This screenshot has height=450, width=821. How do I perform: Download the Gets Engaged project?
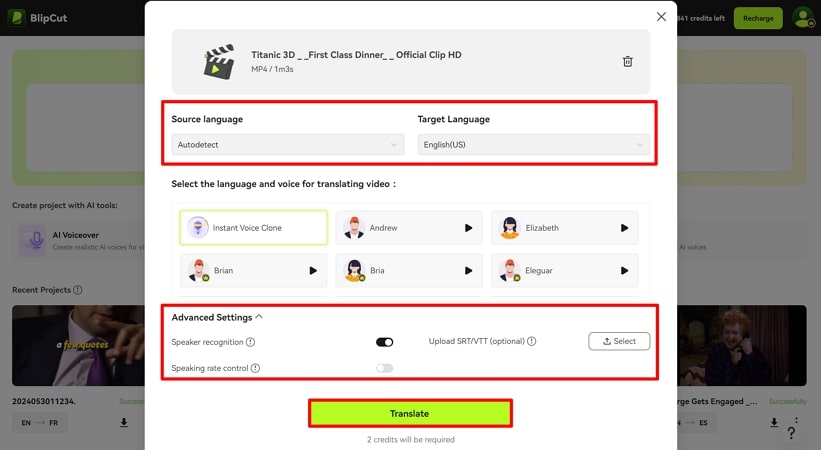click(774, 422)
